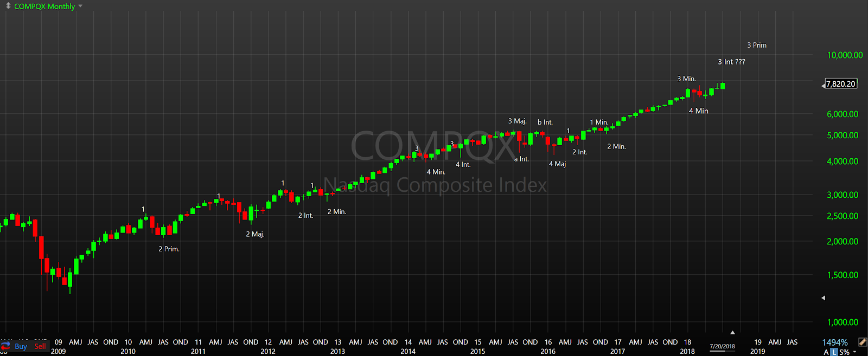Select the '2 Int.' label near 2012
The image size is (868, 356).
pos(305,215)
